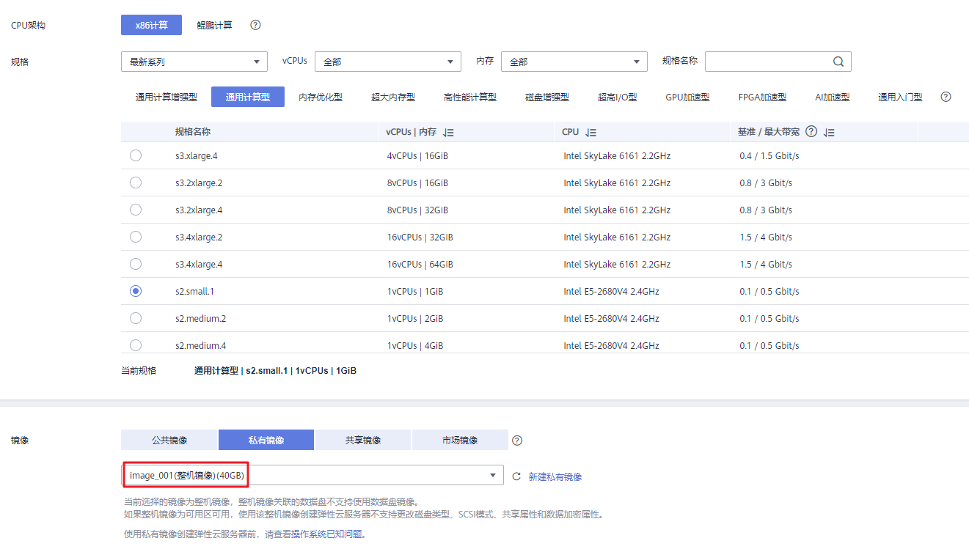Screen dimensions: 969x560
Task: Open the FPGA加速型 tab
Action: tap(763, 97)
